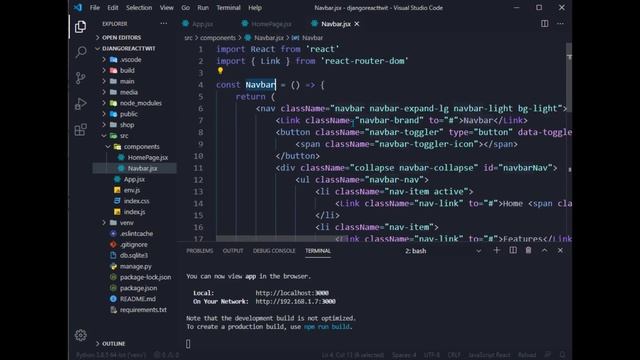Click the feedback icon in status bar
Image resolution: width=640 pixels, height=360 pixels.
pos(547,355)
